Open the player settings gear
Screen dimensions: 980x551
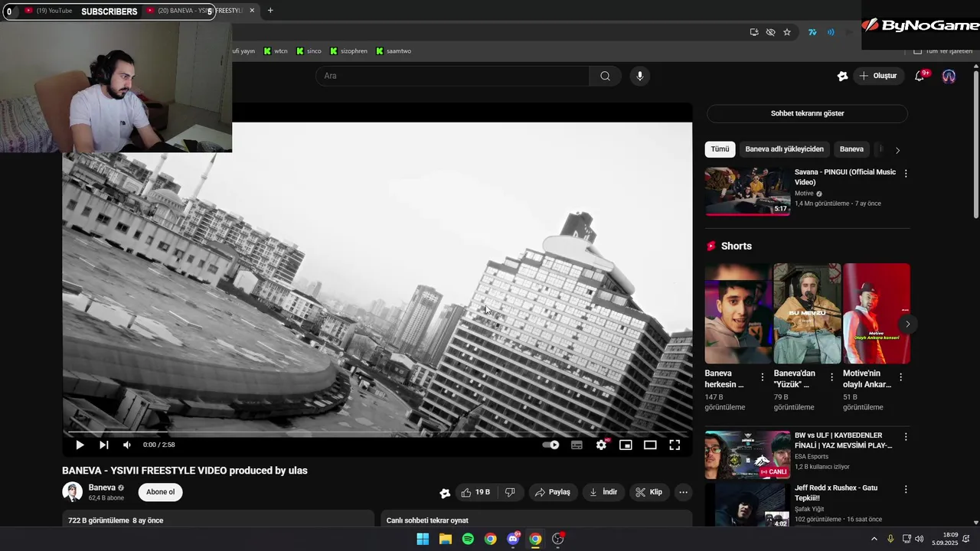602,445
